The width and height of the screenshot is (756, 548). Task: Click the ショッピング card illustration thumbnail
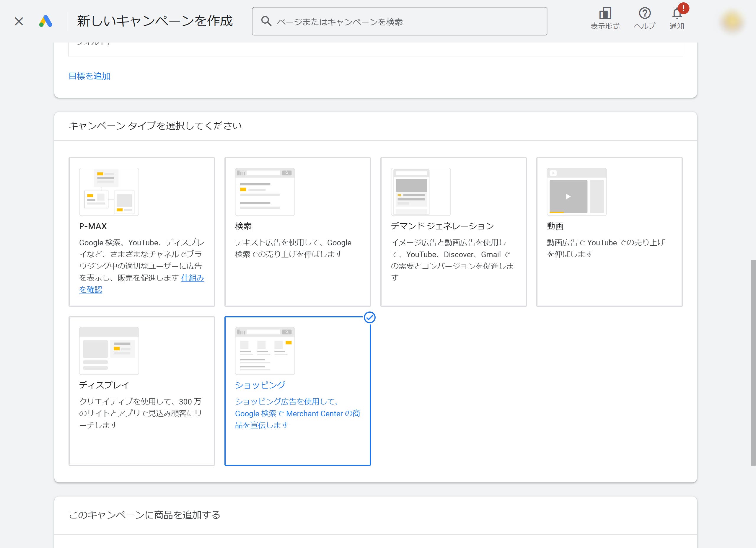pos(265,351)
